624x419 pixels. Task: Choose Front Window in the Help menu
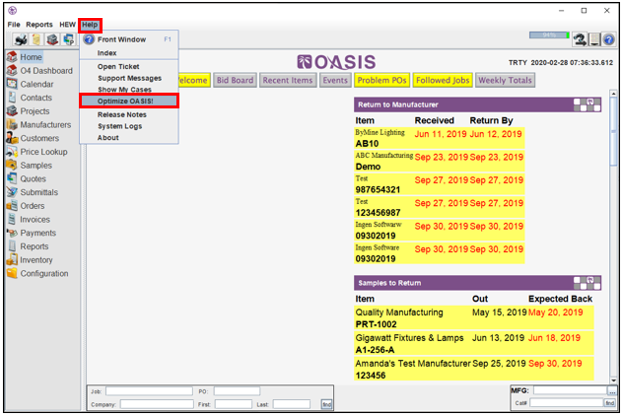129,39
